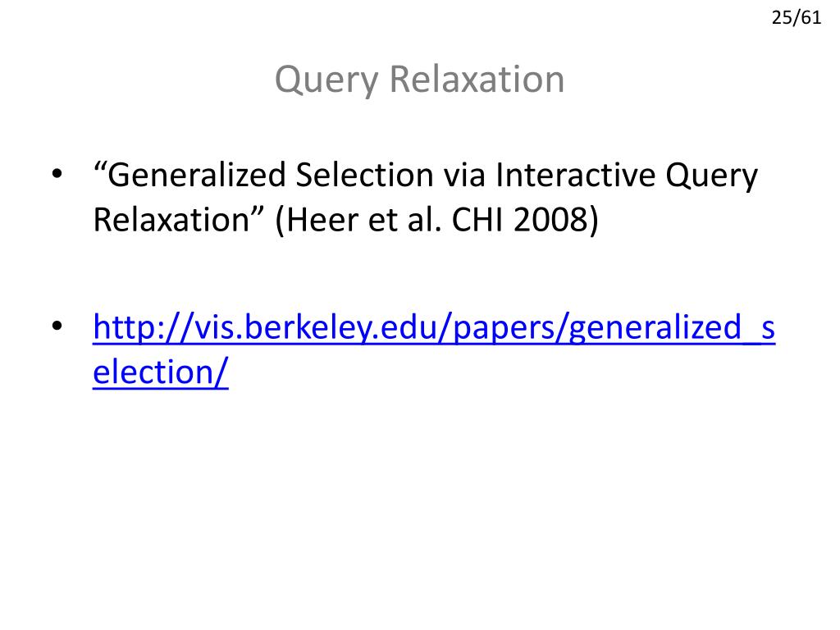This screenshot has height=630, width=840.
Task: Click the "Query Relaxation" slide title
Action: 419,80
